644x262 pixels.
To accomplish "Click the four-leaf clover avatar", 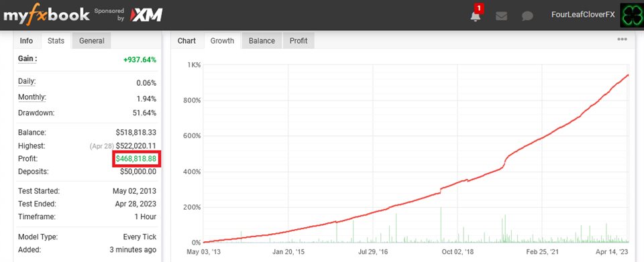I will coord(631,15).
